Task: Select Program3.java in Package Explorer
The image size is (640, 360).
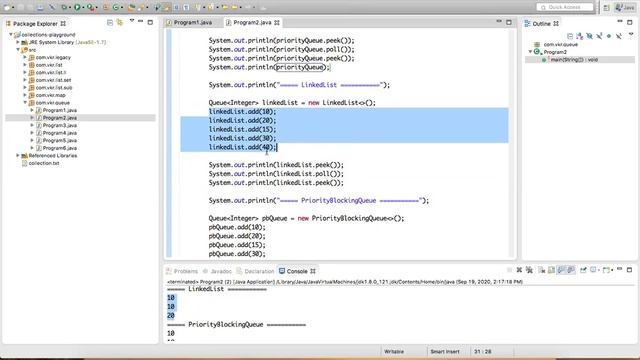Action: [60, 125]
